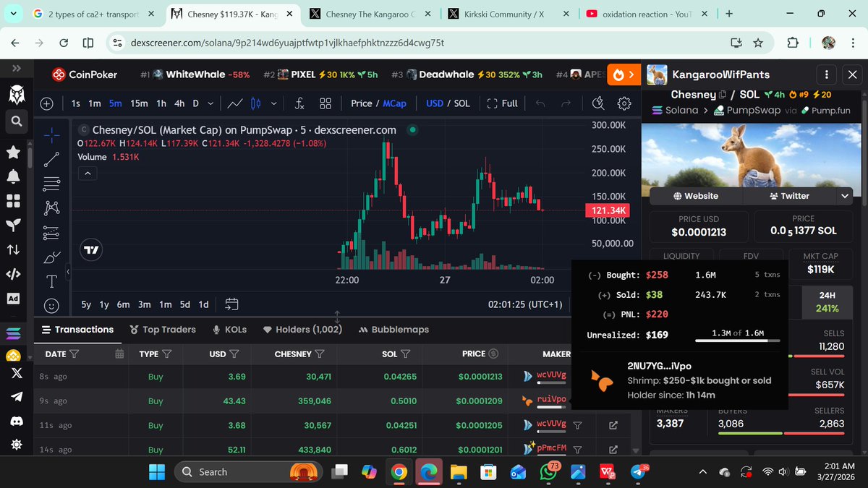Open the WhiteWhale trending token
This screenshot has height=488, width=868.
pos(195,74)
